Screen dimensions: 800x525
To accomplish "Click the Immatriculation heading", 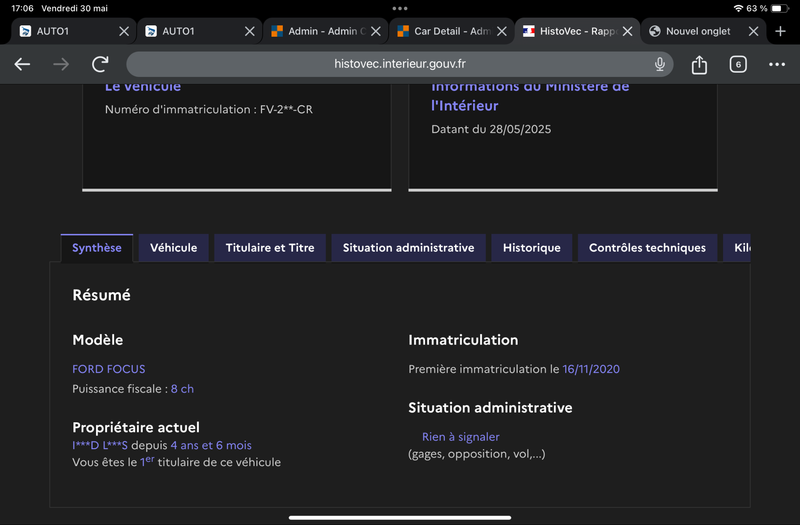I will coord(463,340).
